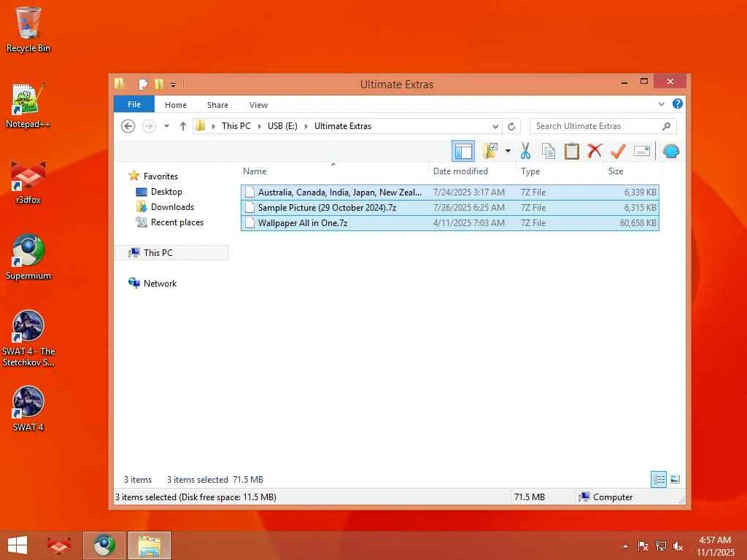Image resolution: width=747 pixels, height=560 pixels.
Task: Expand the chevron after This PC breadcrumb
Action: click(259, 126)
